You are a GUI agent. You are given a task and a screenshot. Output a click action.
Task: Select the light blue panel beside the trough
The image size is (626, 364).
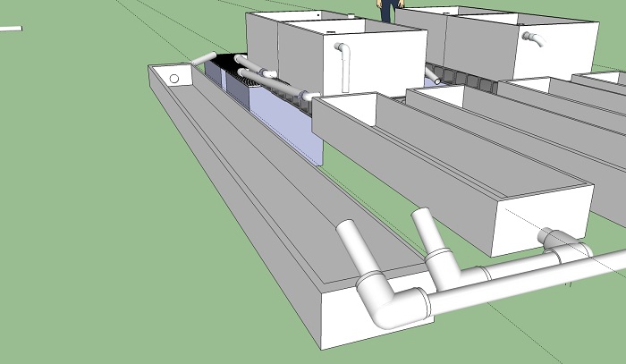(286, 124)
